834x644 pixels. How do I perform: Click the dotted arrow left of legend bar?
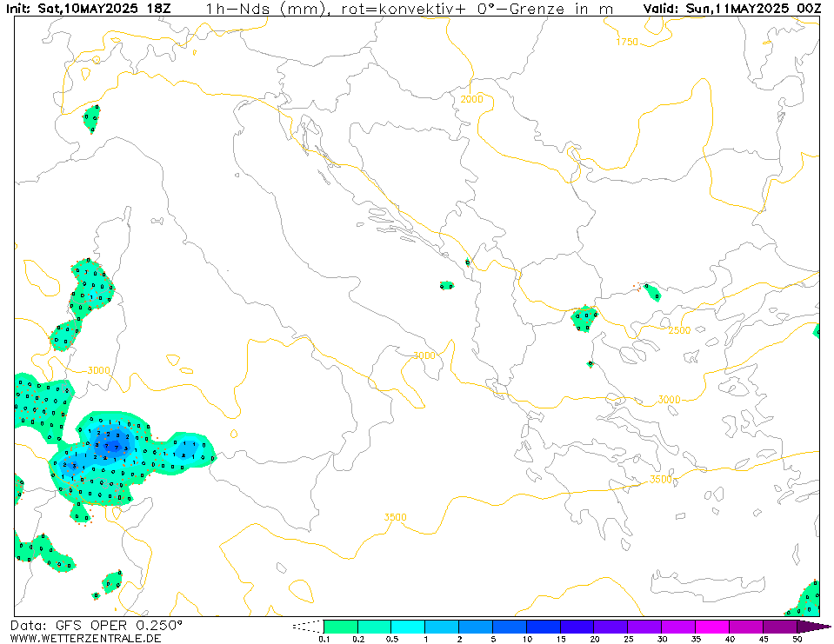pyautogui.click(x=308, y=627)
